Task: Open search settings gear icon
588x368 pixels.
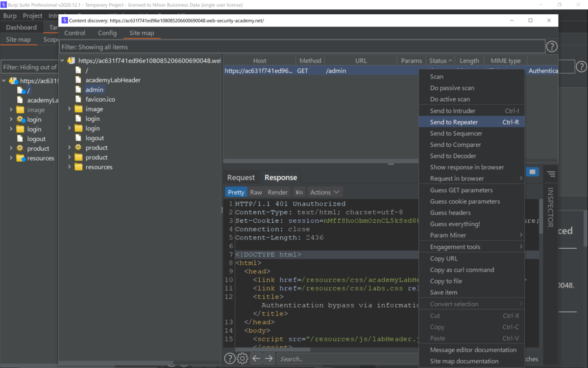Action: (x=242, y=359)
